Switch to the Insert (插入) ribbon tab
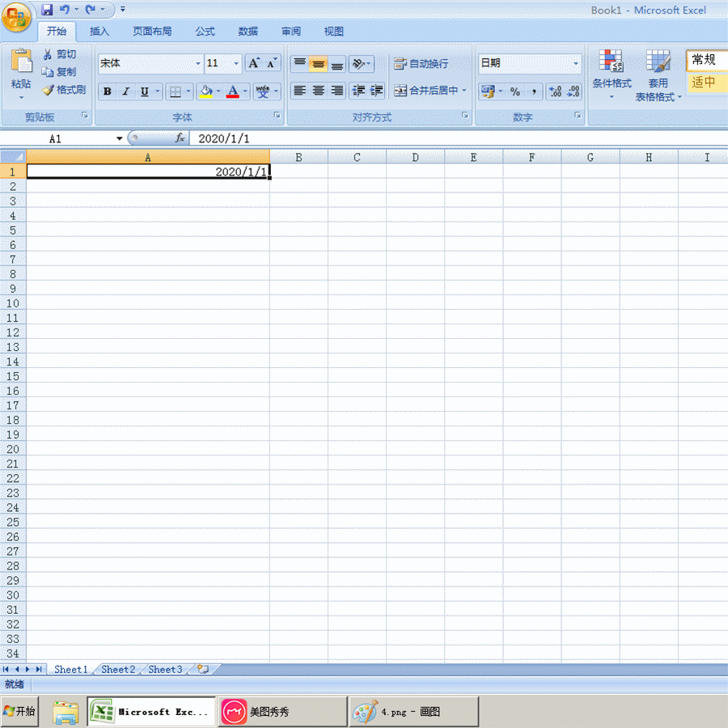The height and width of the screenshot is (728, 728). 99,32
